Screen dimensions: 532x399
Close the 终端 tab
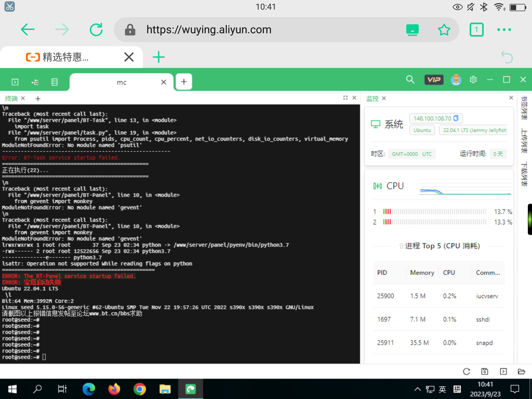coord(23,98)
